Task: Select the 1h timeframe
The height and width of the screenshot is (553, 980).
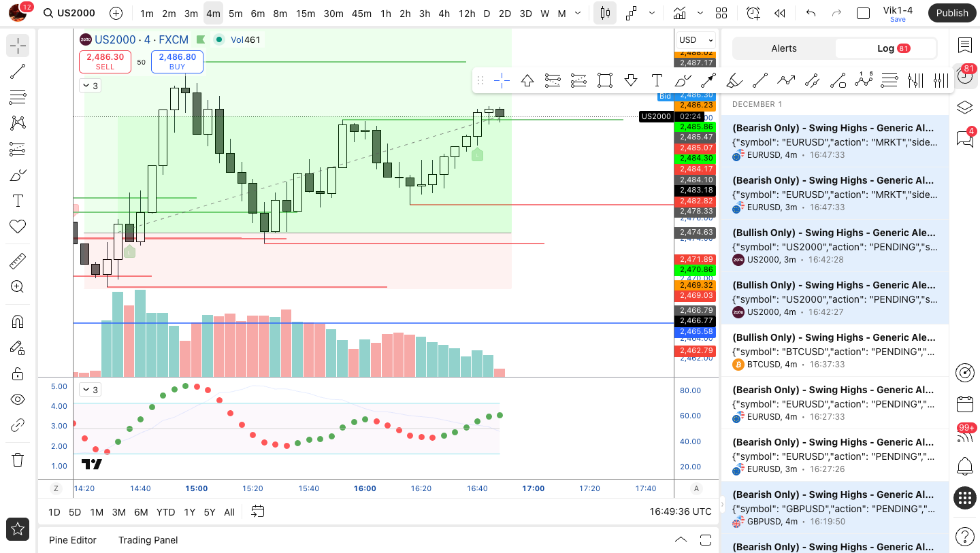Action: (x=385, y=13)
